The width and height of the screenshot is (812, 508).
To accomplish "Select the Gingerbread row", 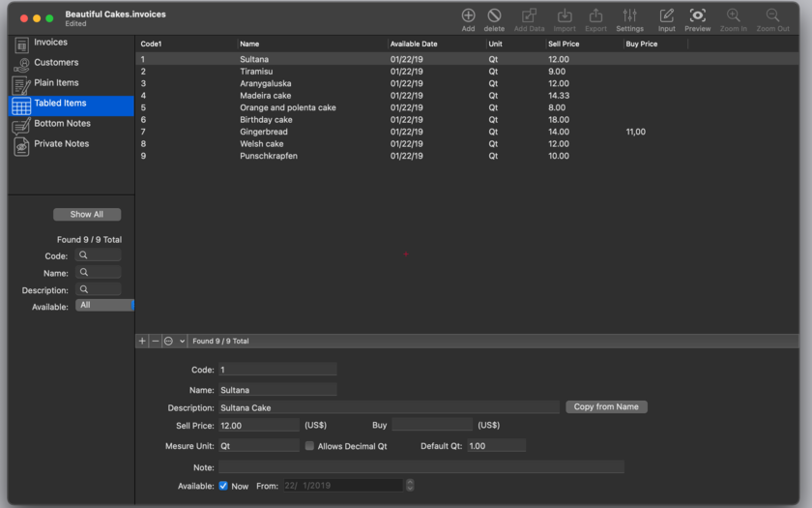I will [467, 132].
